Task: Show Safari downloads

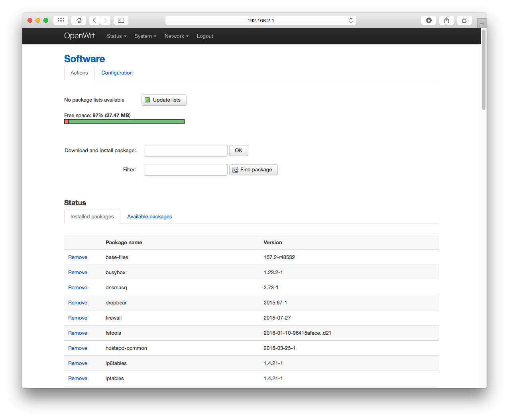Action: coord(428,20)
